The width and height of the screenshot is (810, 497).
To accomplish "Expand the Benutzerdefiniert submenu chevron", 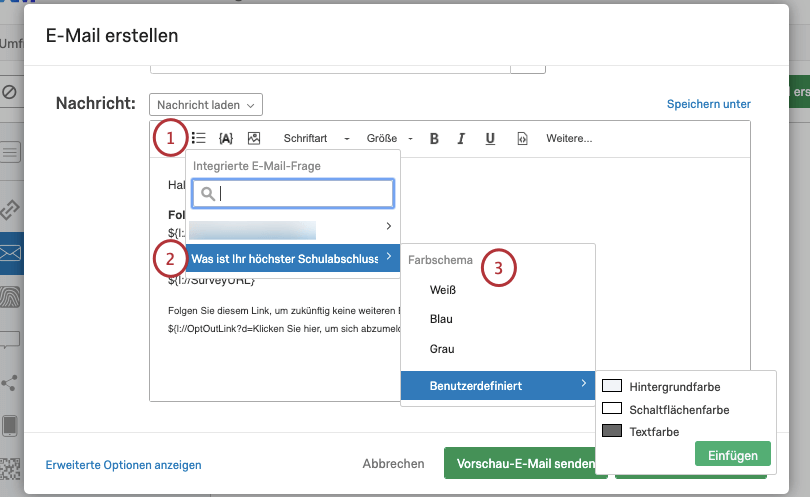I will [583, 383].
